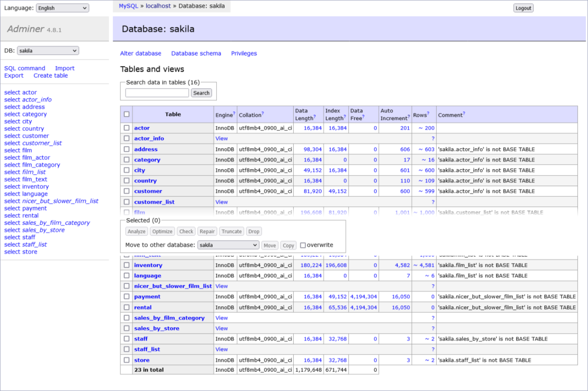Open help for Index Length column
588x391 pixels.
[x=345, y=117]
